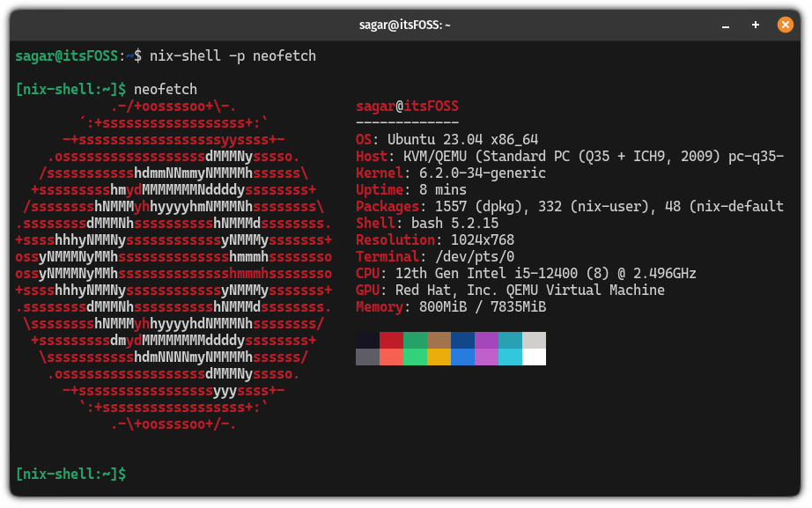Select the OS: Ubuntu 23.04 line
This screenshot has height=508, width=812.
[x=440, y=139]
